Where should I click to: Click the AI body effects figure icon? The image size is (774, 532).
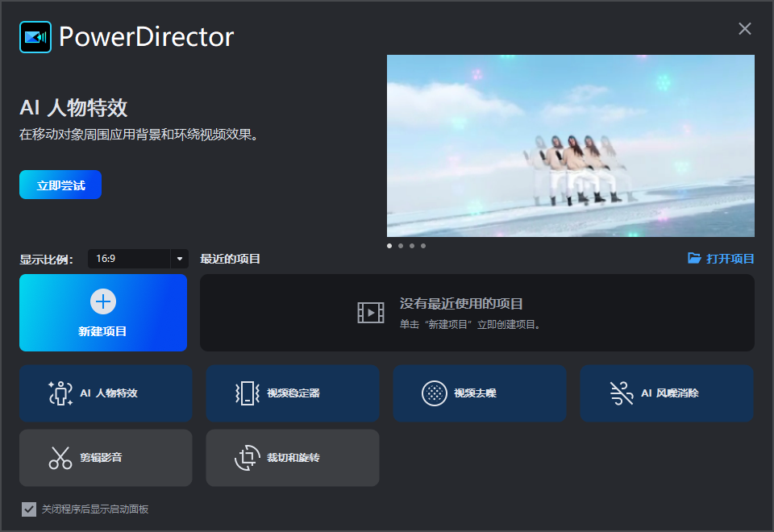pyautogui.click(x=60, y=393)
